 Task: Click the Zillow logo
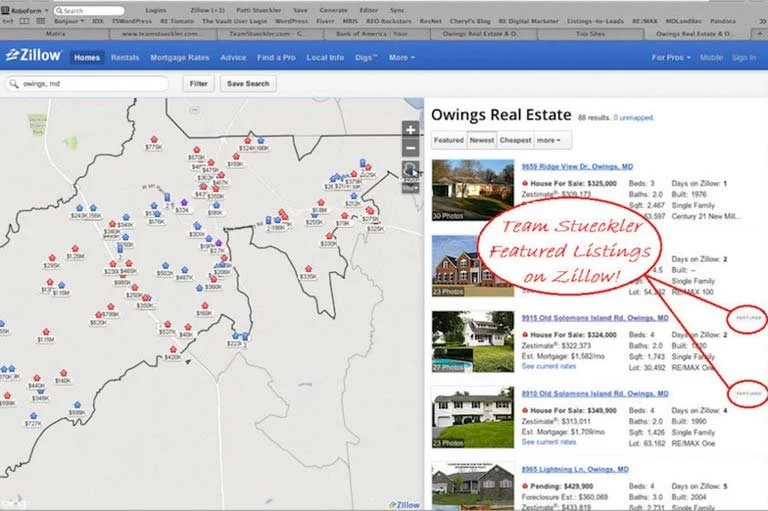[33, 55]
